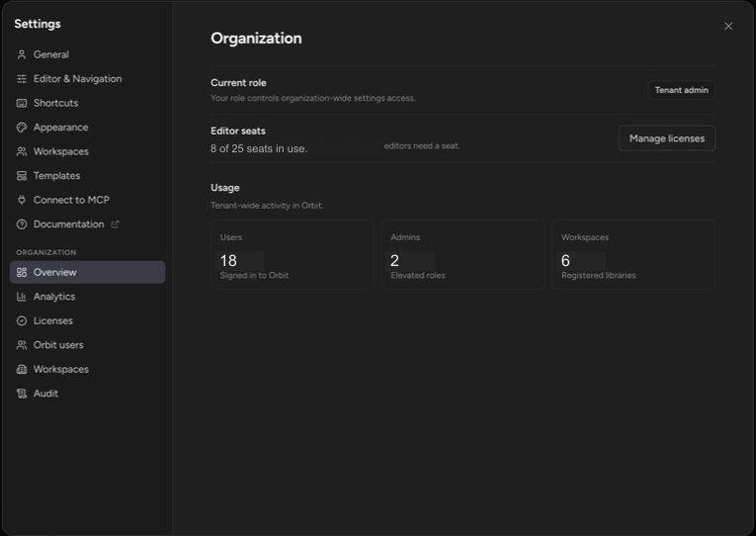Click the admin count 2

click(394, 260)
